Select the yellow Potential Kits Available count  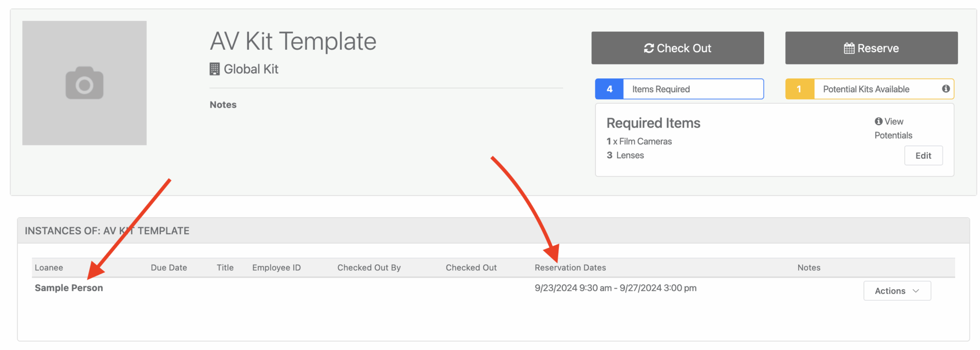tap(799, 89)
